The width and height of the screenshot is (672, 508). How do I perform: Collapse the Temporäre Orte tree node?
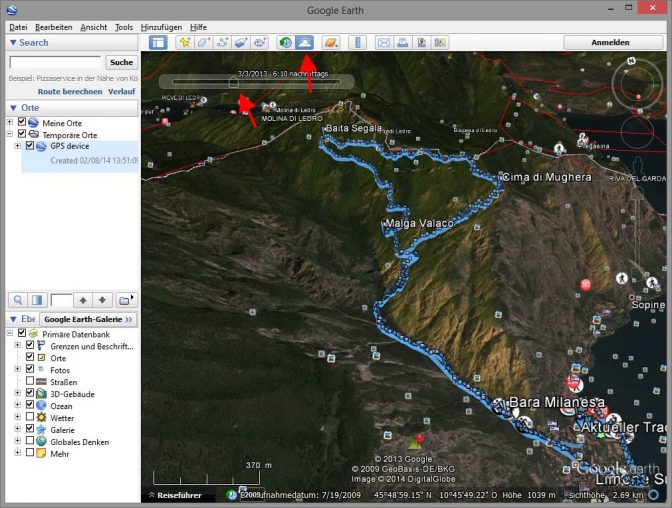(10, 135)
